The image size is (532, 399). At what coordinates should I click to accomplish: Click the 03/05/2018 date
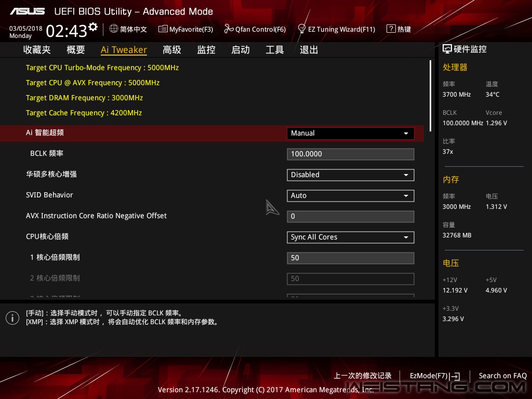pyautogui.click(x=26, y=29)
